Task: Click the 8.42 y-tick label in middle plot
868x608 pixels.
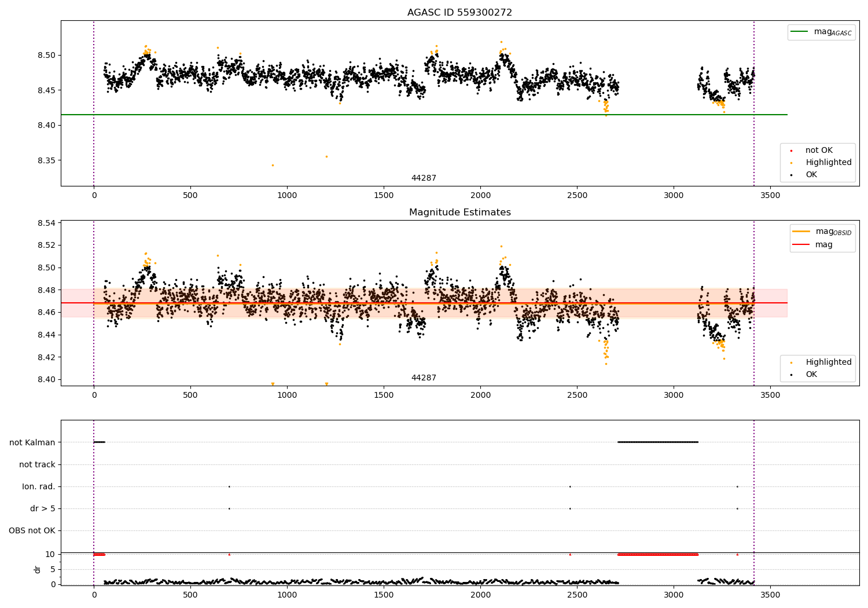Action: 46,357
